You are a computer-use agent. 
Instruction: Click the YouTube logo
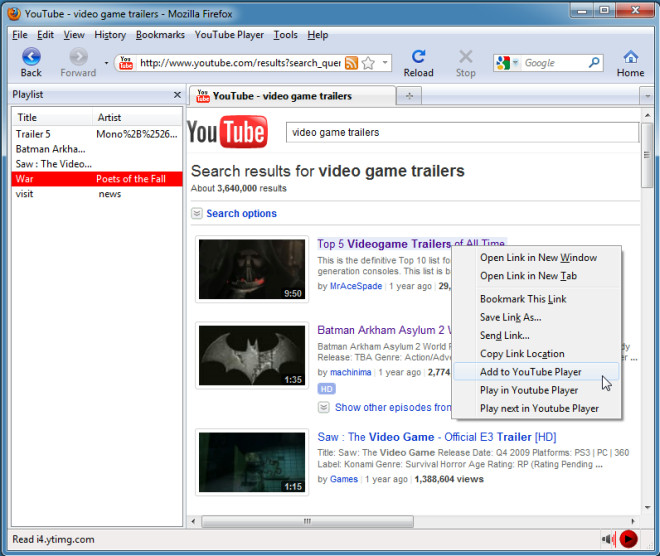(x=227, y=132)
